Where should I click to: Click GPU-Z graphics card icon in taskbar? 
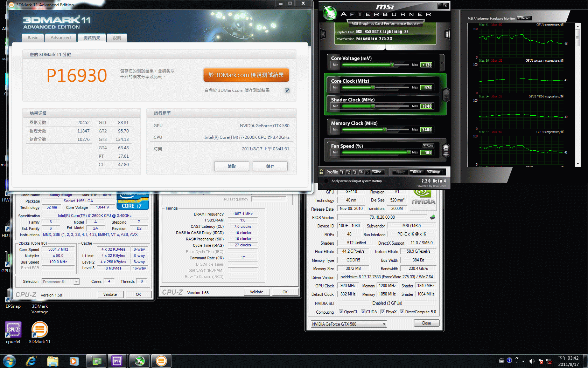(96, 361)
